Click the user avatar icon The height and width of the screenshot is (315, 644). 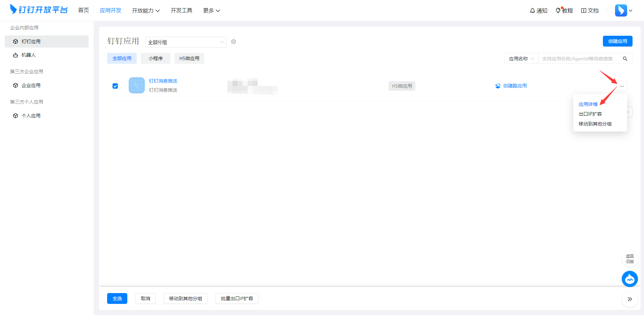pyautogui.click(x=621, y=10)
